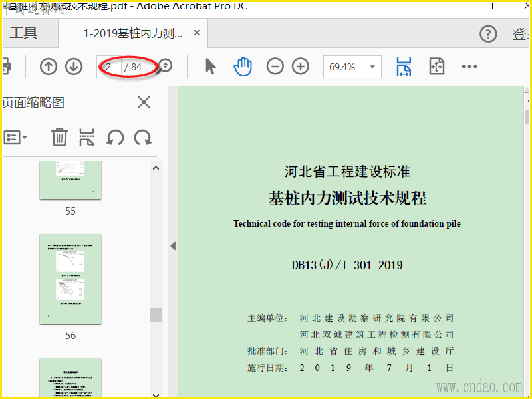The height and width of the screenshot is (399, 532).
Task: Open the more tools ellipsis menu
Action: (469, 66)
